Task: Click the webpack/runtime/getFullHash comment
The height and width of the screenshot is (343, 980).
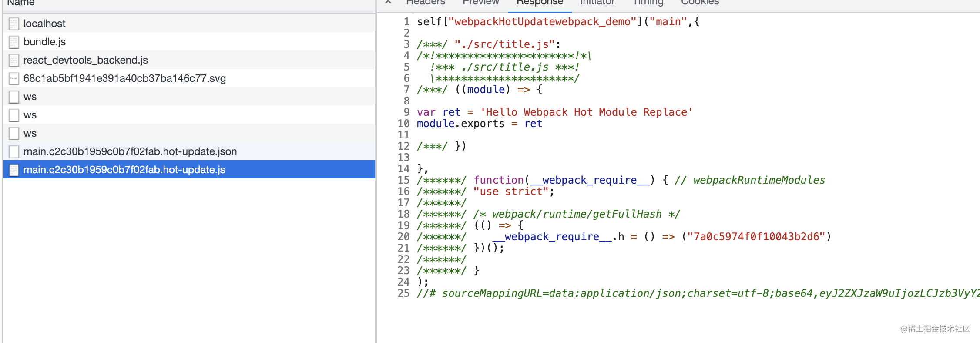Action: coord(577,214)
